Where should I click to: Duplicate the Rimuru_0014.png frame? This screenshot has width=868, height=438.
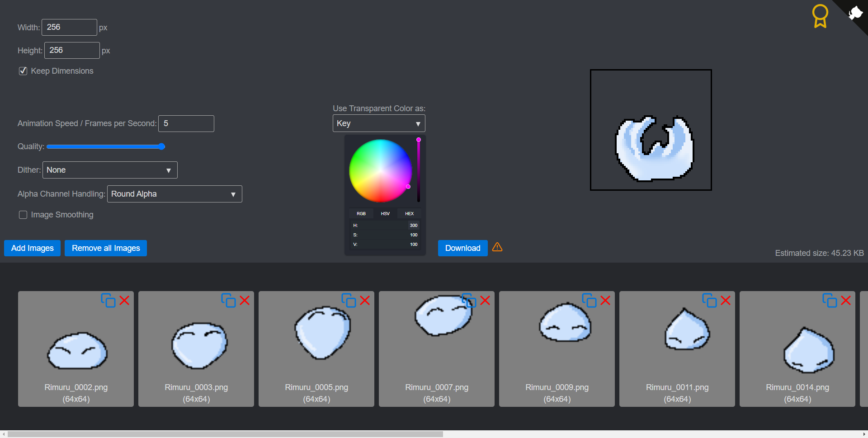pos(830,301)
